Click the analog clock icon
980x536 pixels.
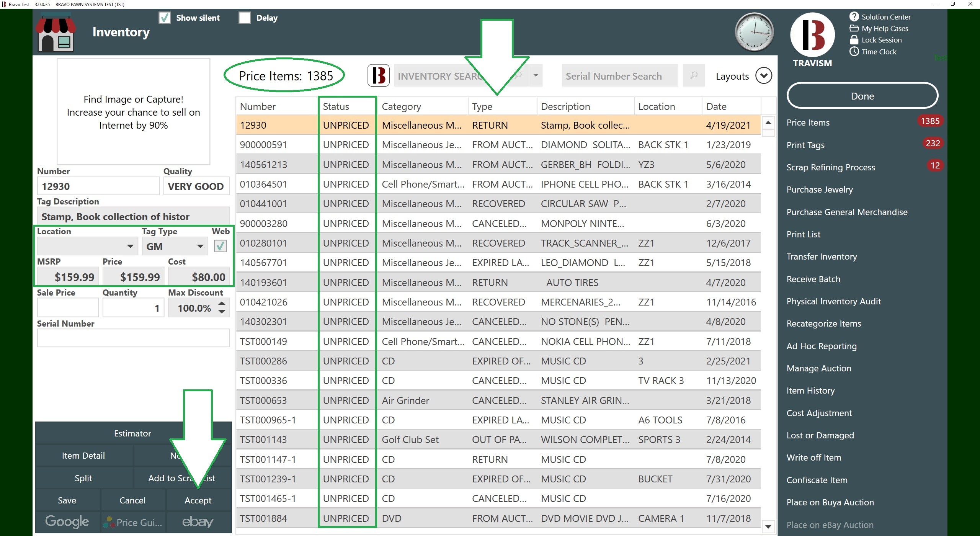pos(754,32)
